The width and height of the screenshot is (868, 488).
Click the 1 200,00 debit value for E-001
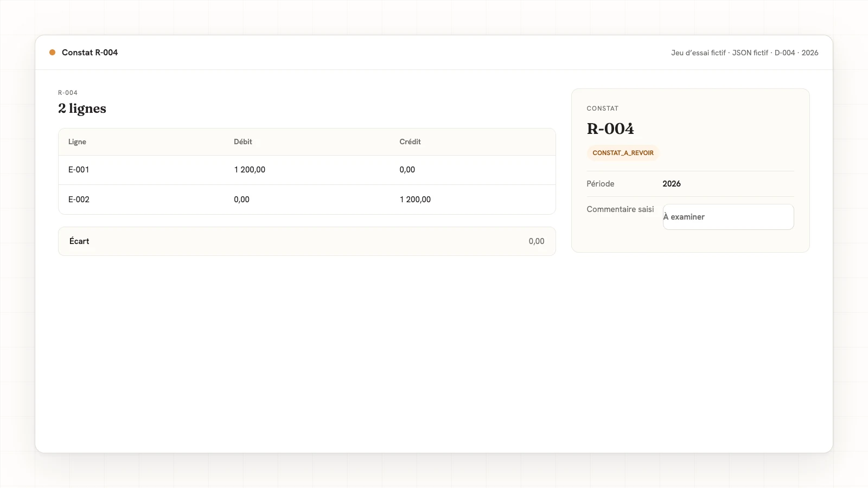tap(250, 170)
